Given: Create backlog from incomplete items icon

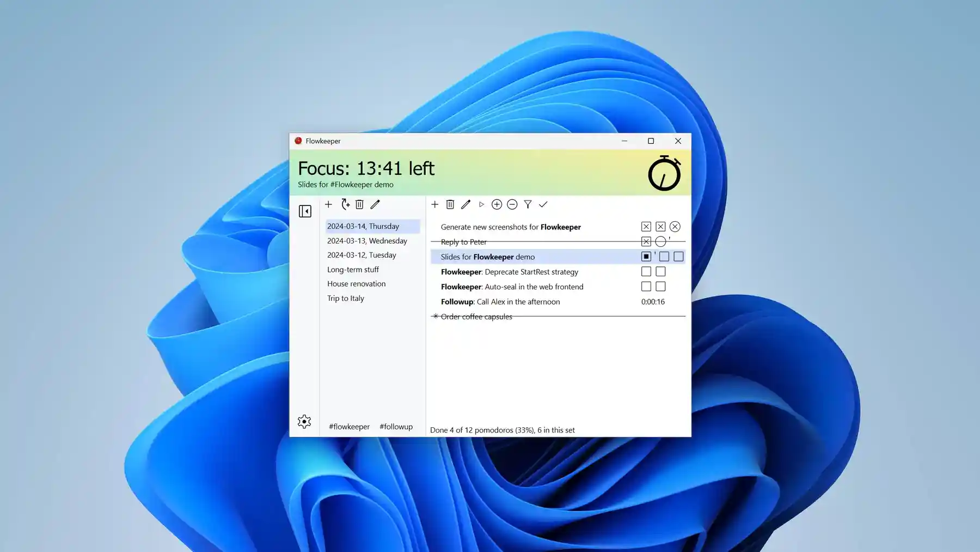Looking at the screenshot, I should point(345,204).
